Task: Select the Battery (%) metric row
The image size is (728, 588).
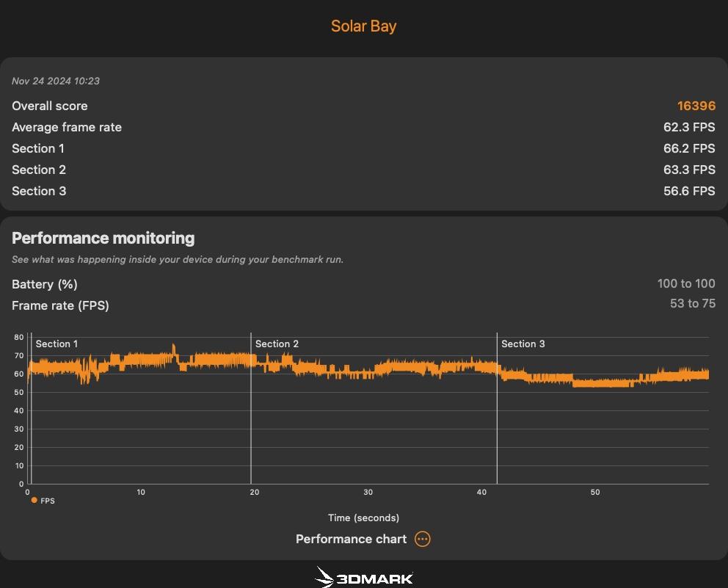Action: click(363, 284)
